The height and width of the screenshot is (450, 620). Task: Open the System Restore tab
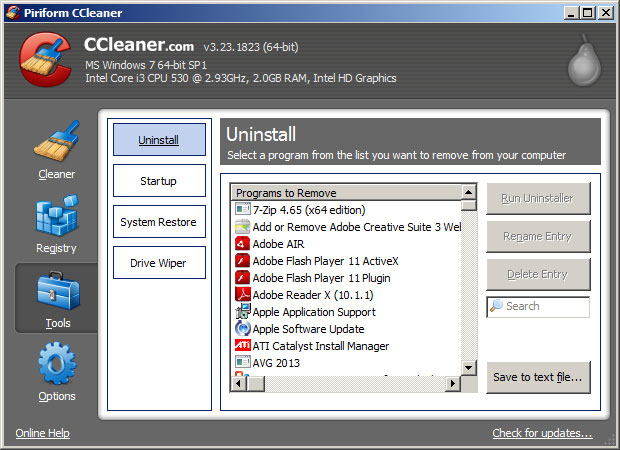(x=159, y=222)
